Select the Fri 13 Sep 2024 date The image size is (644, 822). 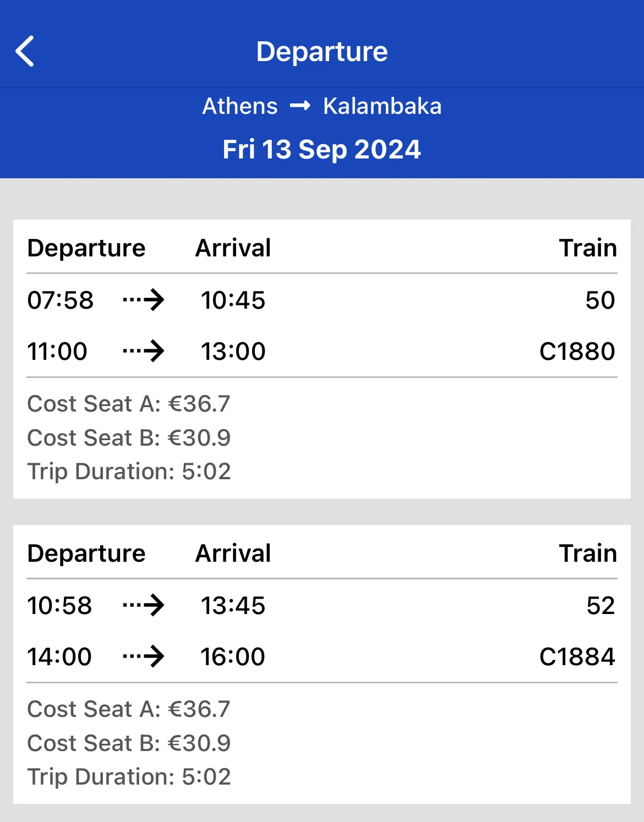tap(321, 150)
